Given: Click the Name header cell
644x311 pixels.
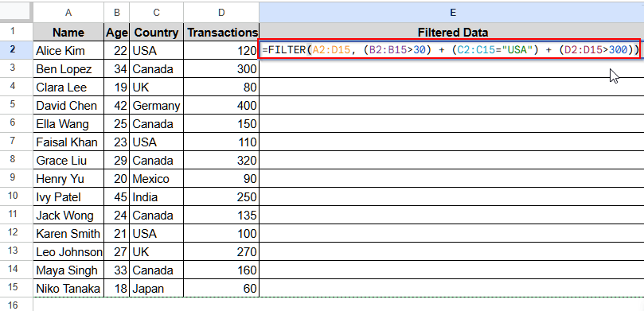Looking at the screenshot, I should pos(68,32).
